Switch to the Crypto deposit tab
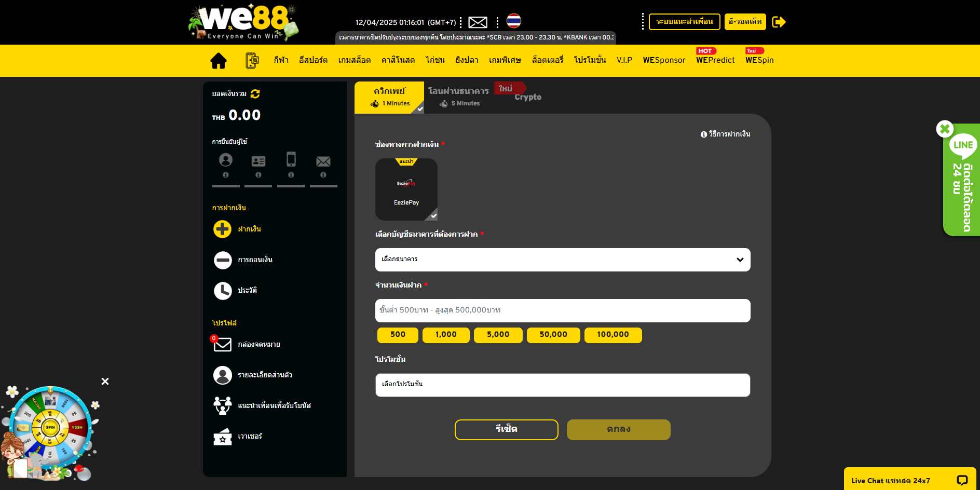980x490 pixels. (527, 97)
